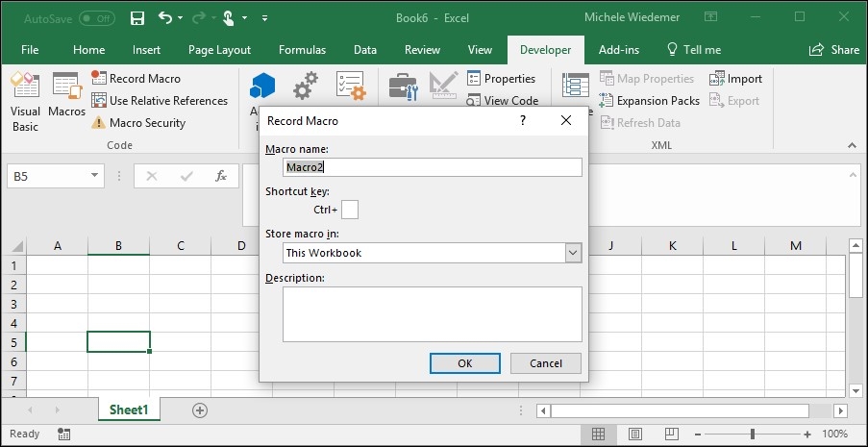Screen dimensions: 868x447
Task: Switch to the Home tab
Action: (x=88, y=50)
